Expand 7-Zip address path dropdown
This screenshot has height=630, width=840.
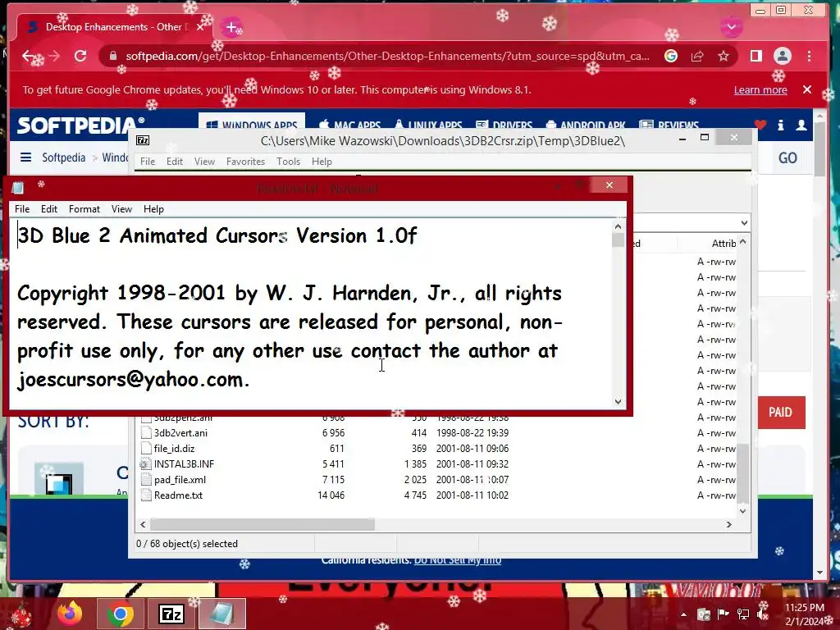[x=744, y=223]
